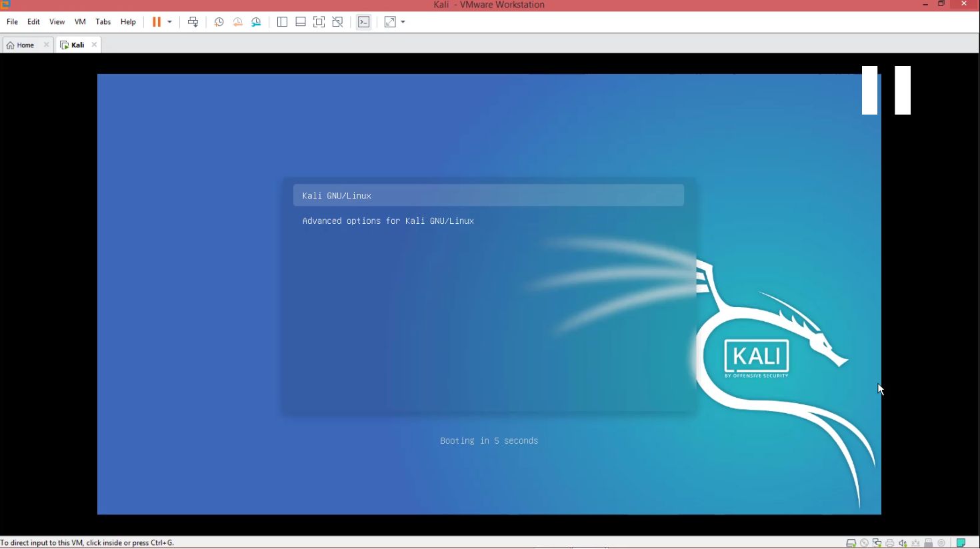Viewport: 980px width, 549px height.
Task: Close the Home tab
Action: point(46,45)
